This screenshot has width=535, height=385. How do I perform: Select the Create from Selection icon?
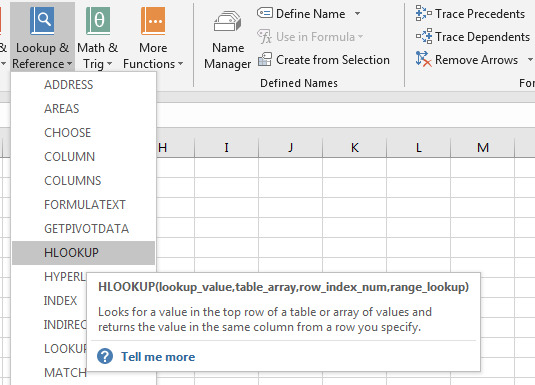(x=265, y=59)
